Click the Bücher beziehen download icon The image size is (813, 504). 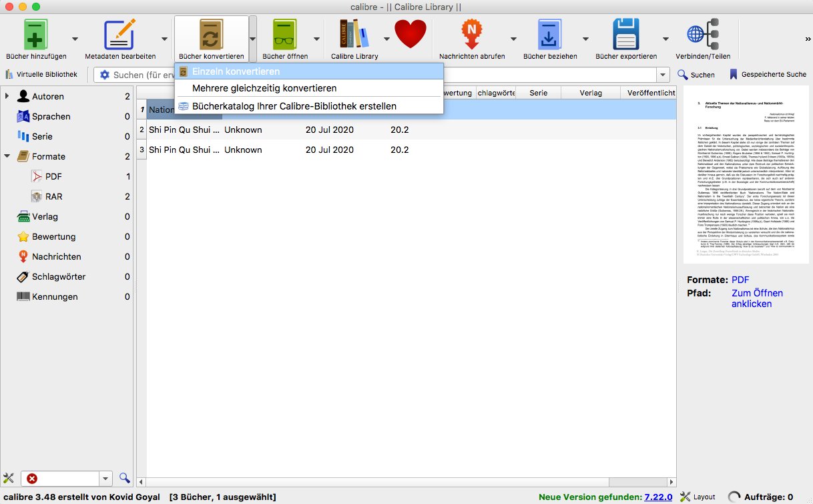(550, 33)
